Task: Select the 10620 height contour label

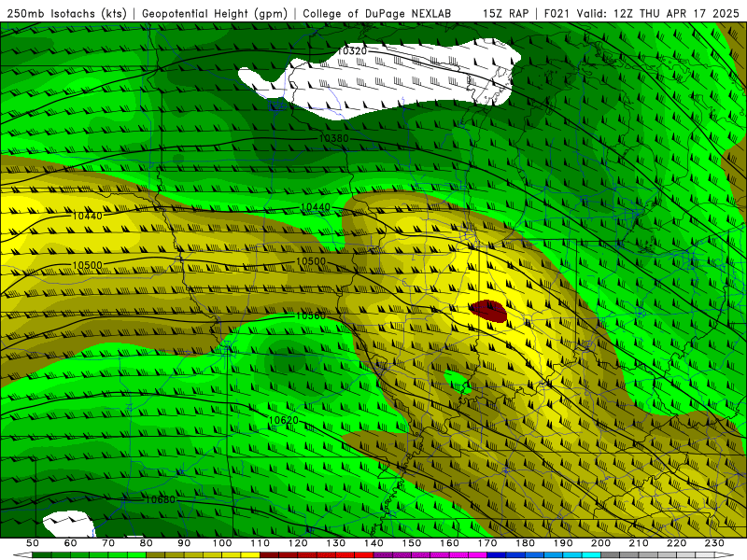Action: (x=284, y=421)
